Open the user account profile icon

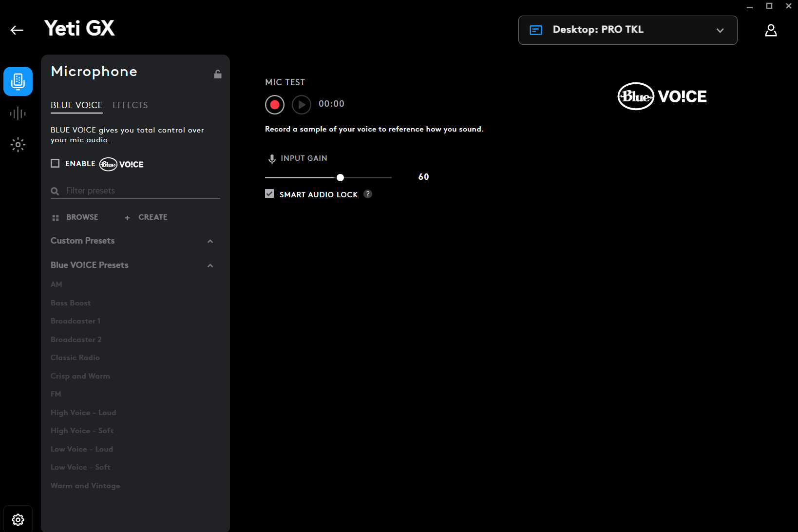point(771,30)
